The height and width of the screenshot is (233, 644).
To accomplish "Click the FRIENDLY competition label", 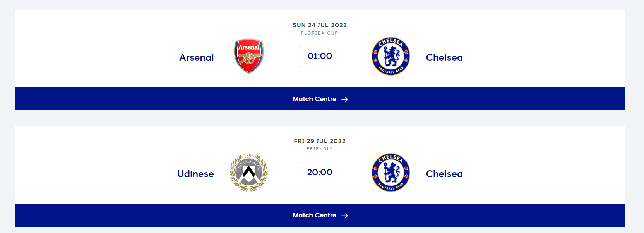I will click(x=320, y=149).
